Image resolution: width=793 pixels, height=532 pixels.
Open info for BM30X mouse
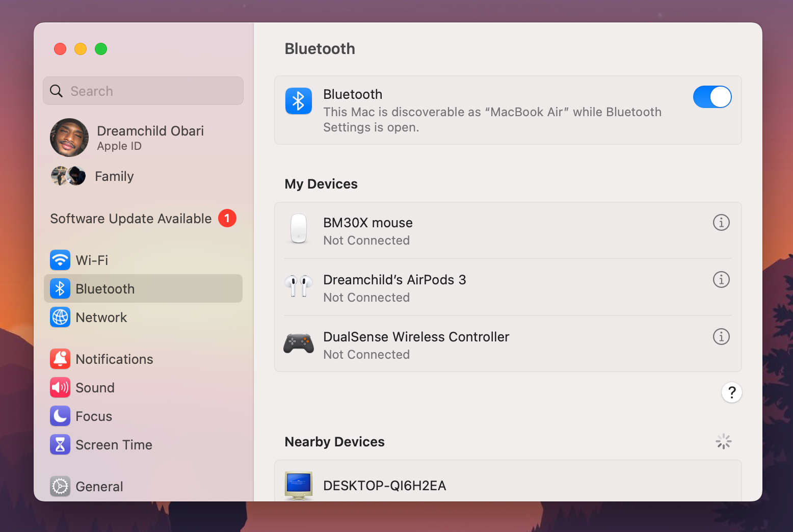(x=721, y=223)
